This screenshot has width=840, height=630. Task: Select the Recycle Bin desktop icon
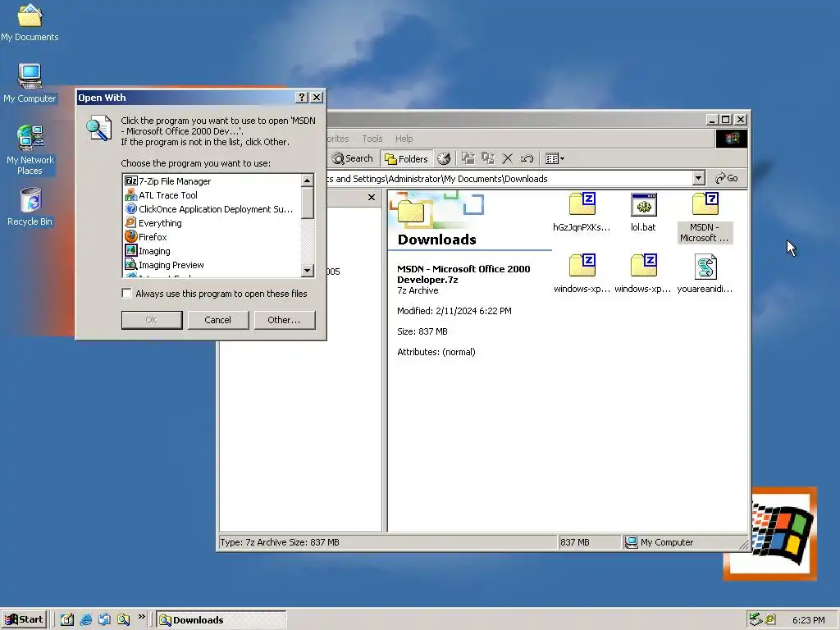(30, 208)
